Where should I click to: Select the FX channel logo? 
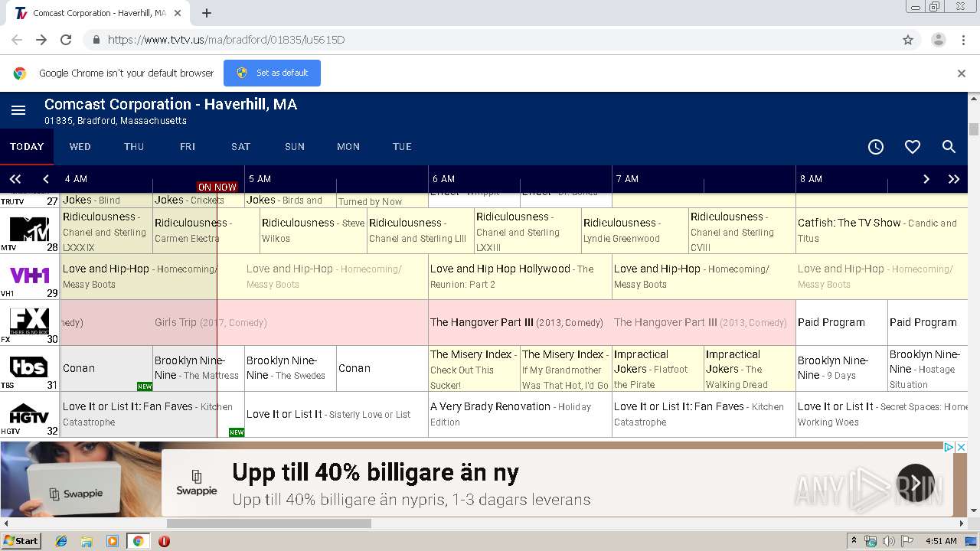[29, 322]
